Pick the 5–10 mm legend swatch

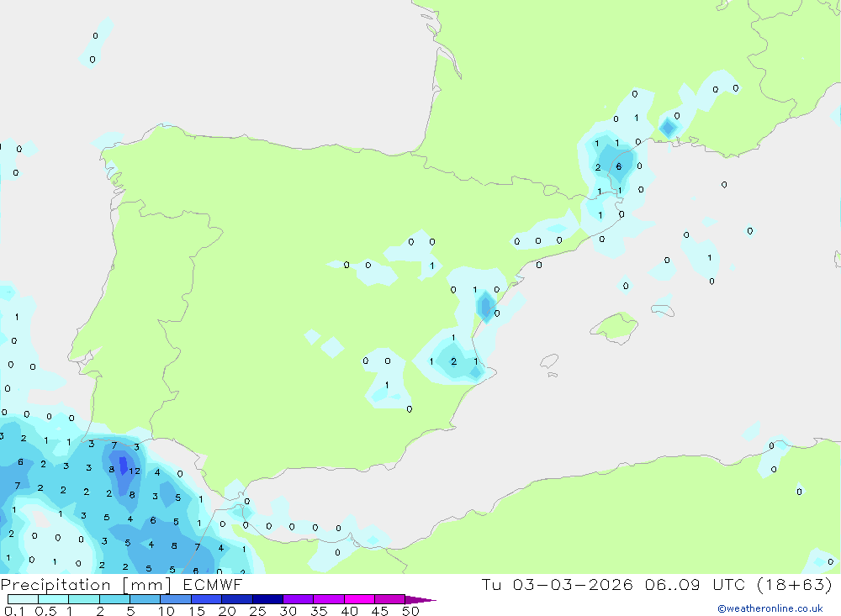(145, 599)
